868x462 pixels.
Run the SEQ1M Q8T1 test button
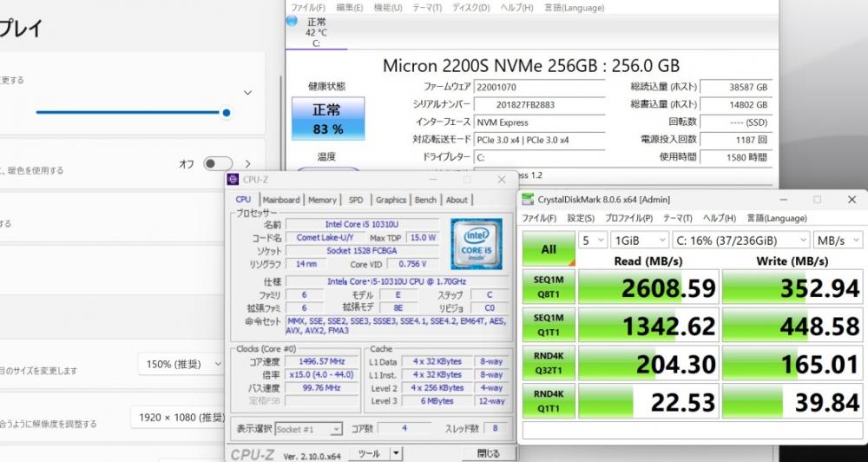[549, 287]
